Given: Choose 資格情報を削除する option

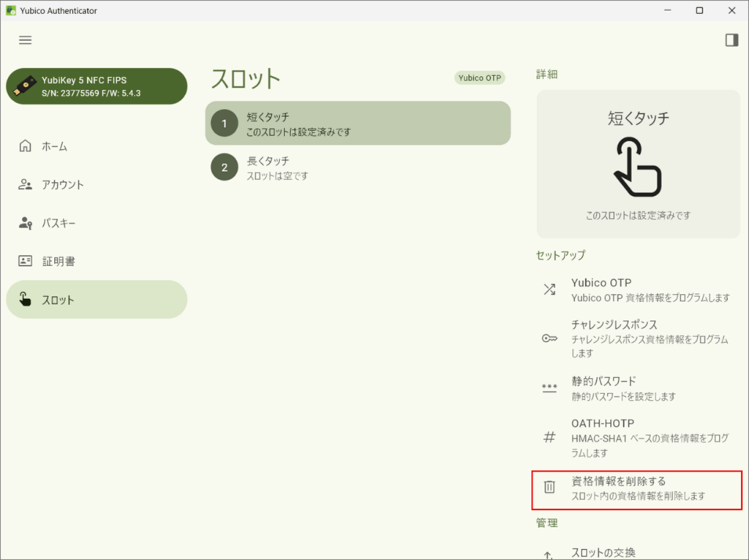Looking at the screenshot, I should 637,490.
